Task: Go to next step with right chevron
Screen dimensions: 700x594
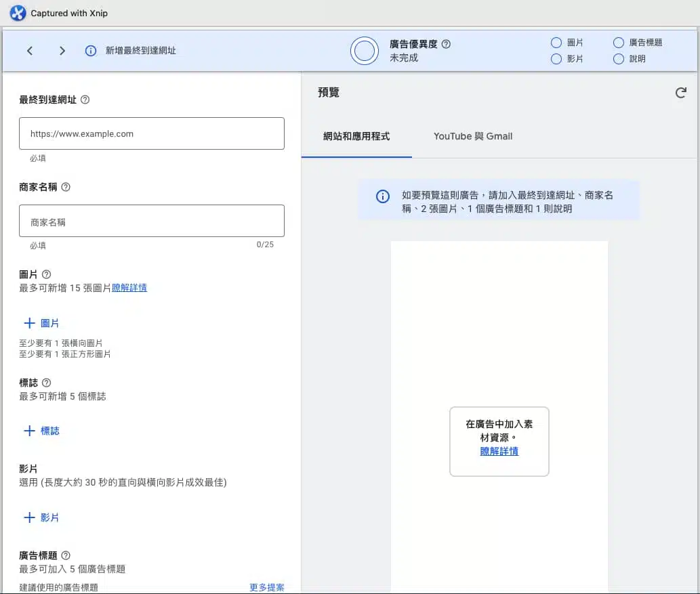Action: point(62,51)
